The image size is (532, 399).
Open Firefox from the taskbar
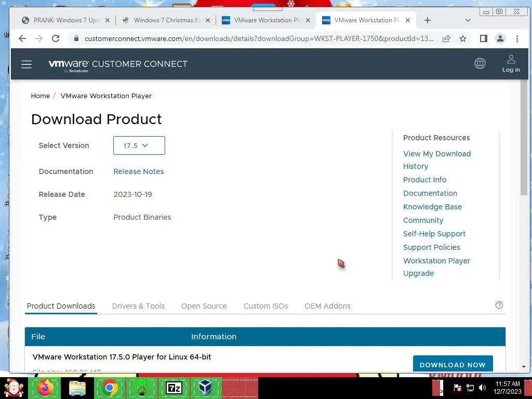(45, 388)
